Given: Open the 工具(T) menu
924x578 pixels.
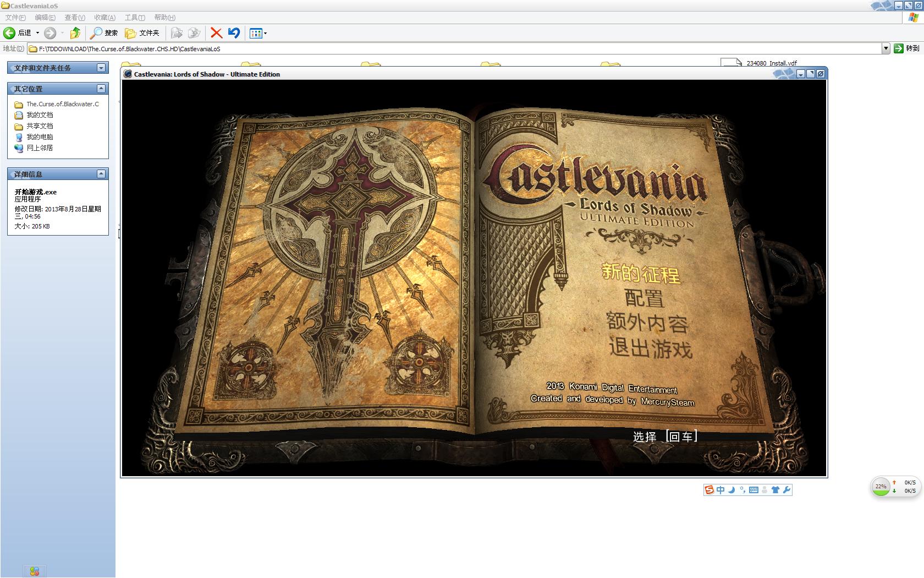Looking at the screenshot, I should click(135, 18).
